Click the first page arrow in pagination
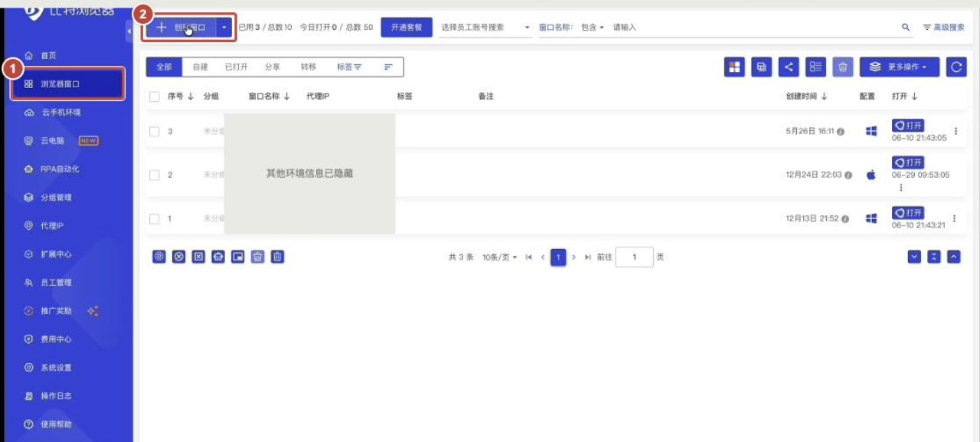This screenshot has width=980, height=442. click(x=529, y=257)
